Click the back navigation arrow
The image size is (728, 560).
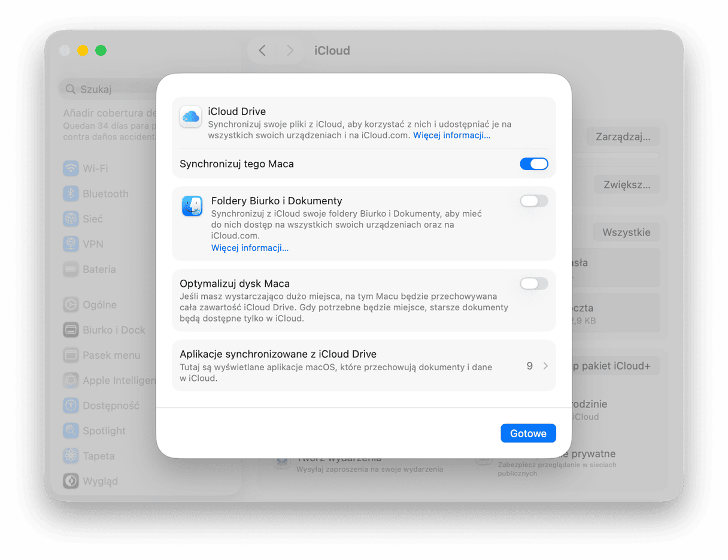(262, 51)
